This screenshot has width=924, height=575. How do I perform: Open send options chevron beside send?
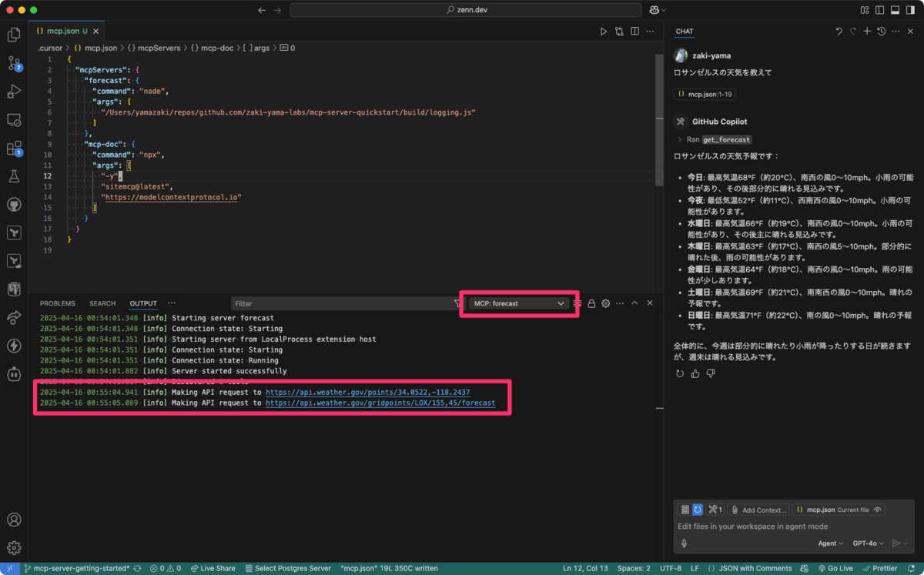coord(907,543)
